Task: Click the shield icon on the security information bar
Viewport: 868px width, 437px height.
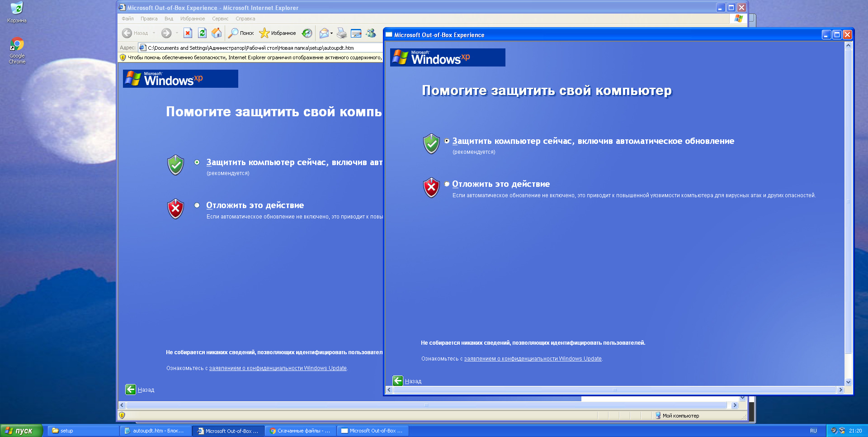Action: (123, 57)
